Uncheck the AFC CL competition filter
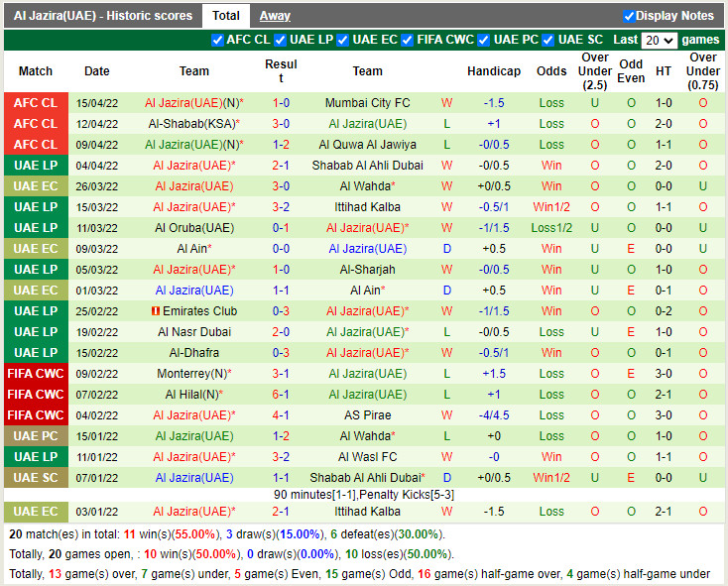The height and width of the screenshot is (586, 728). [x=217, y=41]
